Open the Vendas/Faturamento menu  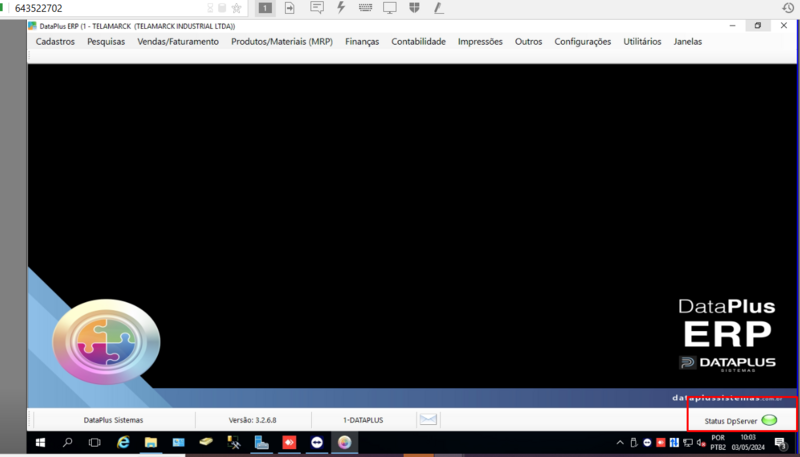pos(178,42)
